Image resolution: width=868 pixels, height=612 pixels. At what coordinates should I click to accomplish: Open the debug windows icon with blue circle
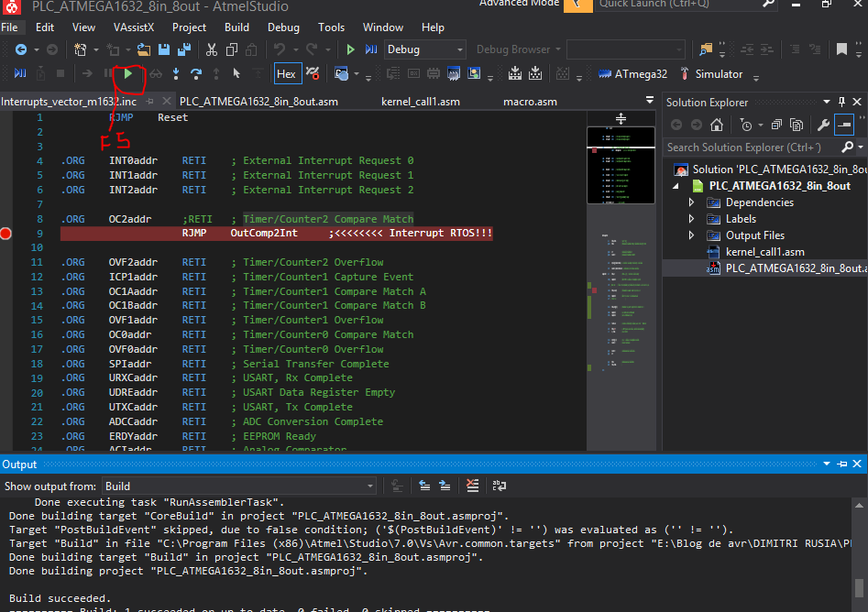pos(341,73)
